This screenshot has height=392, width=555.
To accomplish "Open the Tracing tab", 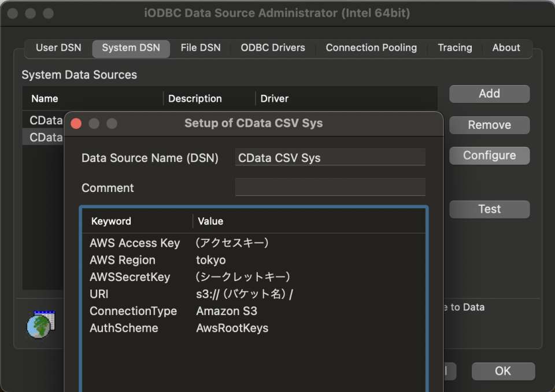I will [x=455, y=48].
